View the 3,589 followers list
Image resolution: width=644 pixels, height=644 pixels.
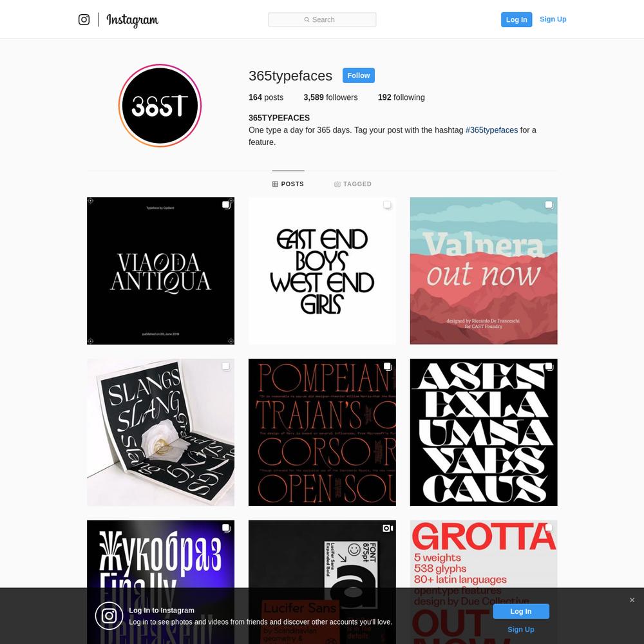[330, 97]
